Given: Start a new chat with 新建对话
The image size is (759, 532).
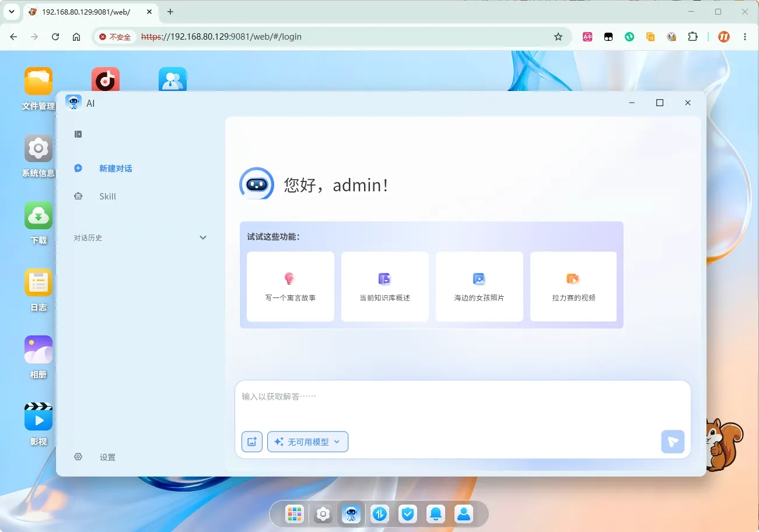Looking at the screenshot, I should [116, 169].
